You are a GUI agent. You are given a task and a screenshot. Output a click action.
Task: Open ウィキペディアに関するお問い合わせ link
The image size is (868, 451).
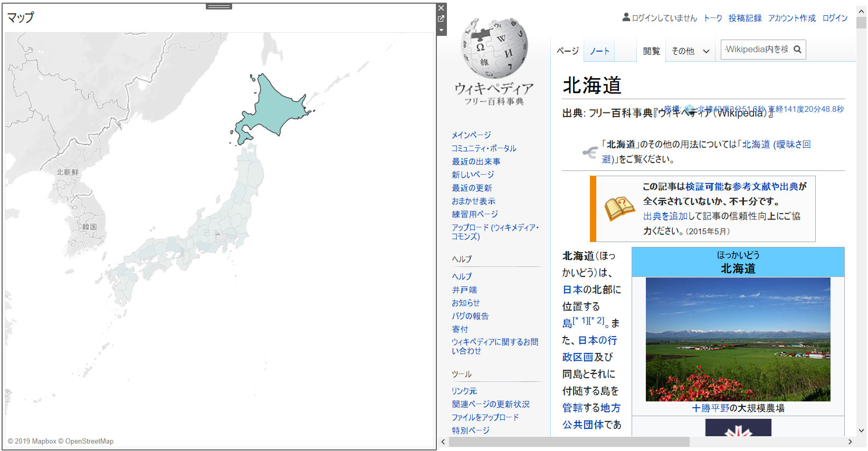[495, 347]
